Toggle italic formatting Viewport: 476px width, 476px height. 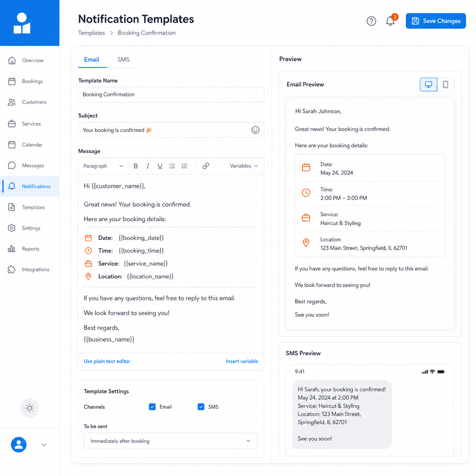[148, 166]
